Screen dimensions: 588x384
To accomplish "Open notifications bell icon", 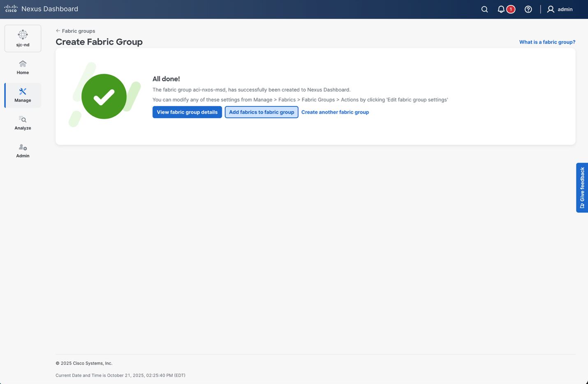I will pyautogui.click(x=501, y=9).
